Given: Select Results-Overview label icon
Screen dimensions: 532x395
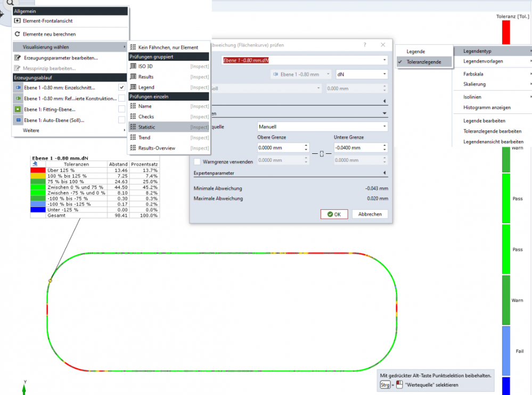Looking at the screenshot, I should click(133, 148).
